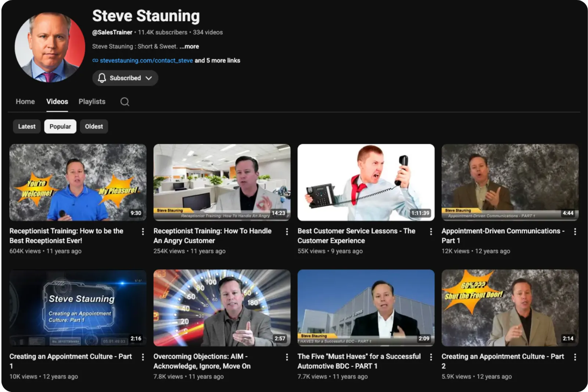Open options menu for Five Must Haves BDC video

click(431, 357)
